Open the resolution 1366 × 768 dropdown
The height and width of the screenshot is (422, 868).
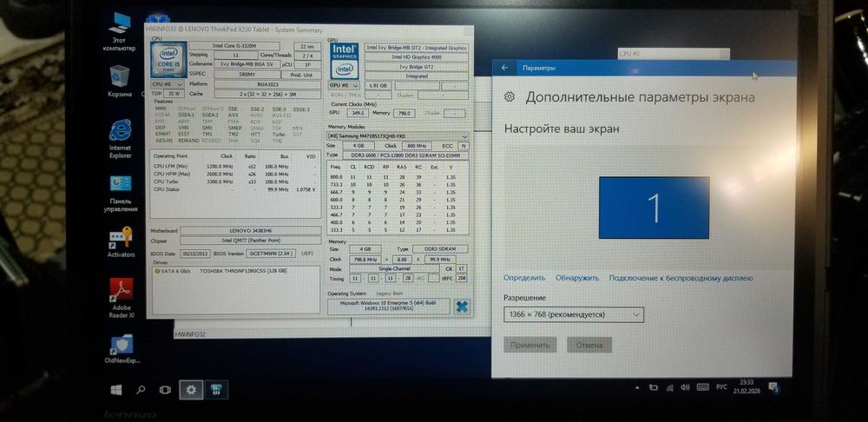(x=574, y=314)
